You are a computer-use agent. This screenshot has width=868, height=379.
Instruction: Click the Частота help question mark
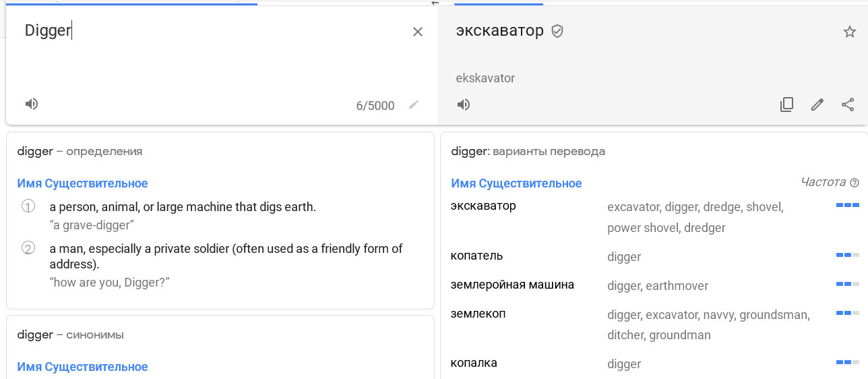[855, 183]
